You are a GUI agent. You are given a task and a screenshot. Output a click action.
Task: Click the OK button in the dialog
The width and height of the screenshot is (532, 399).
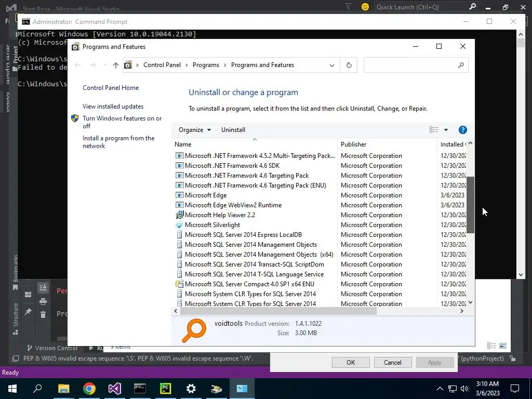click(x=351, y=362)
